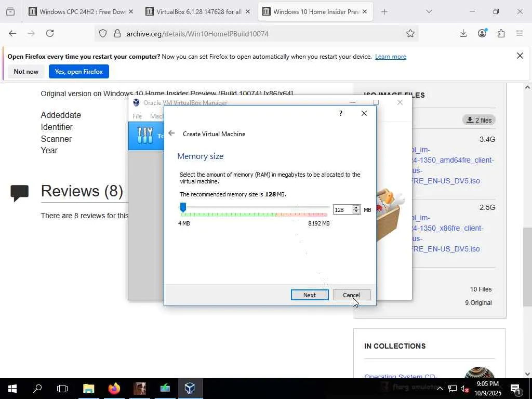The width and height of the screenshot is (532, 399).
Task: Increase memory with the spinner up arrow
Action: click(356, 207)
